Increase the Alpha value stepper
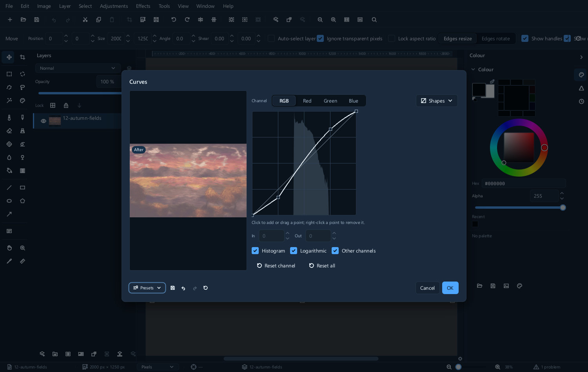 (x=562, y=193)
